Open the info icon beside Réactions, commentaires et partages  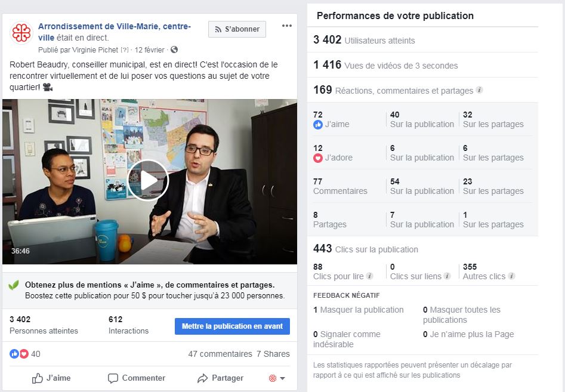479,90
